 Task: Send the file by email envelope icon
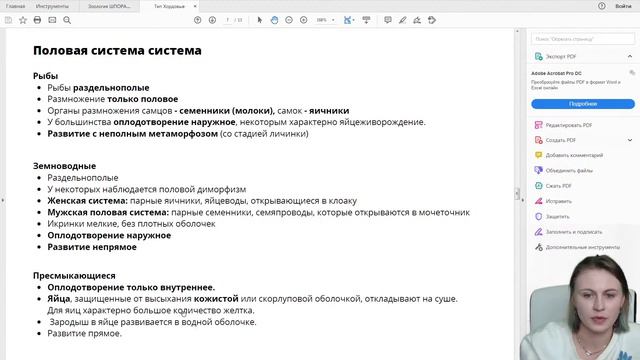52,20
